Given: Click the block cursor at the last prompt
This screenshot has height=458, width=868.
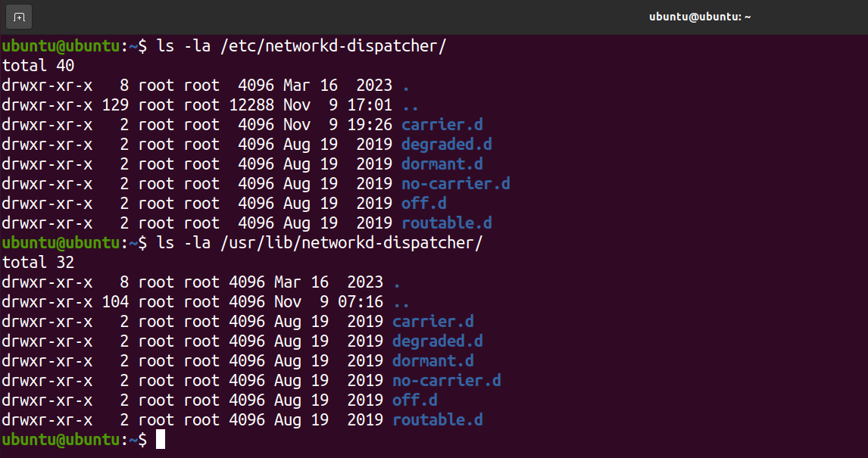Looking at the screenshot, I should pyautogui.click(x=160, y=440).
